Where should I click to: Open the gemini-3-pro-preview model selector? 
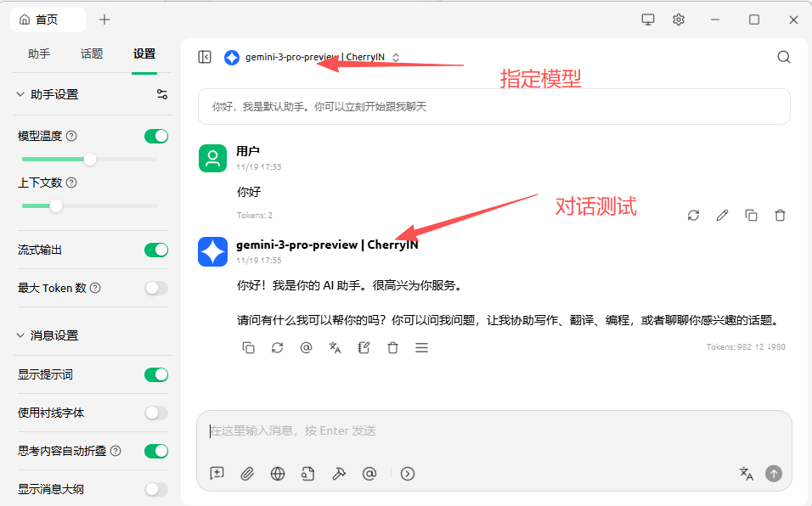[x=314, y=57]
